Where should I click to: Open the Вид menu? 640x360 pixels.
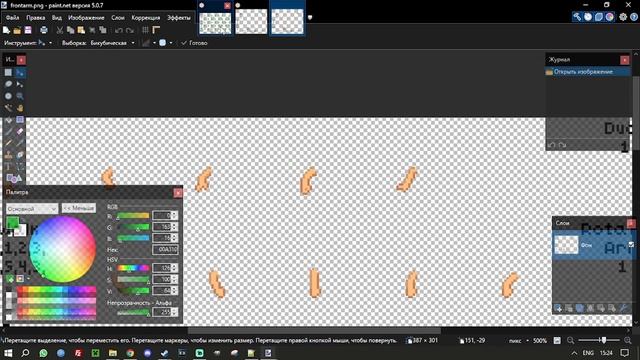click(x=56, y=18)
